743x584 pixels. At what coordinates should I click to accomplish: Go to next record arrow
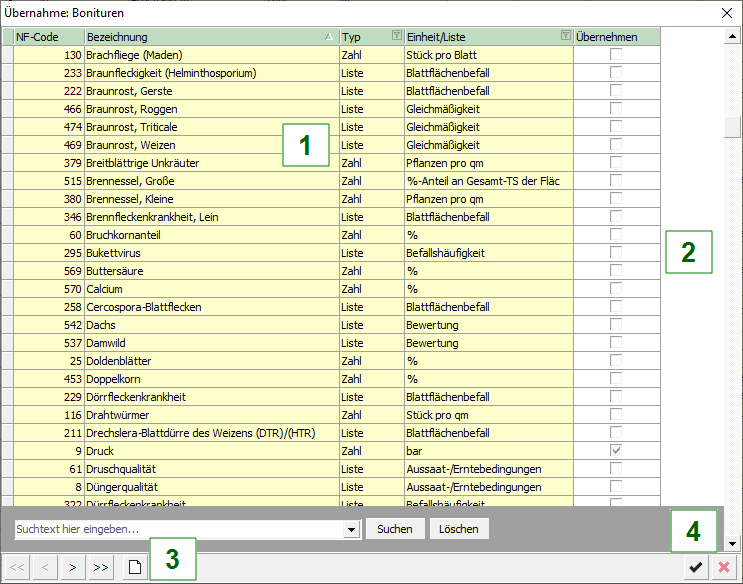point(72,568)
